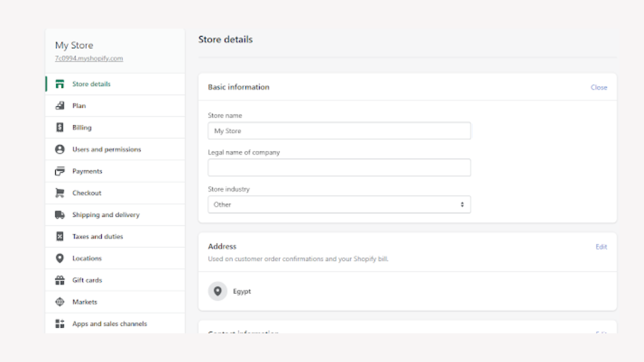Click the Store details storefront icon

click(60, 84)
